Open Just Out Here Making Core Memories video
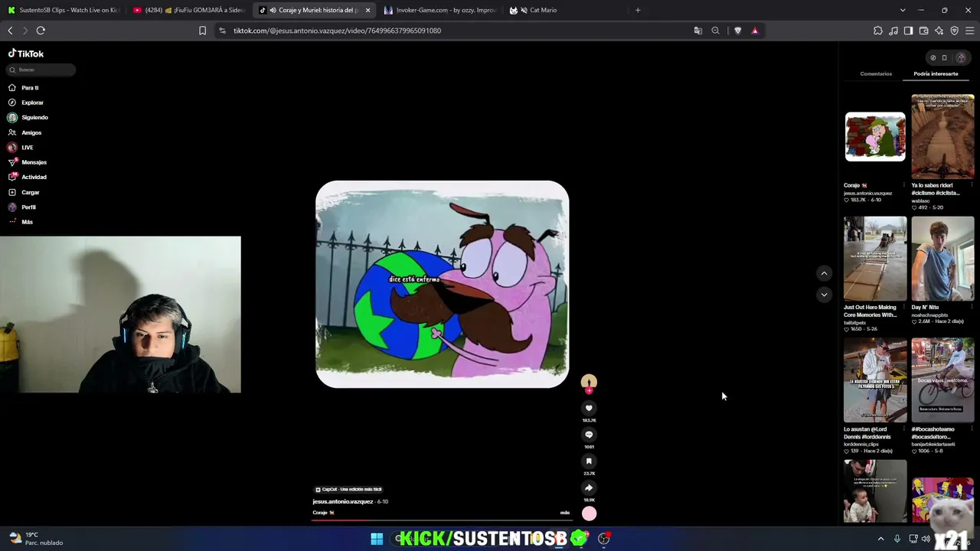Screen dimensions: 980x551 pyautogui.click(x=875, y=259)
